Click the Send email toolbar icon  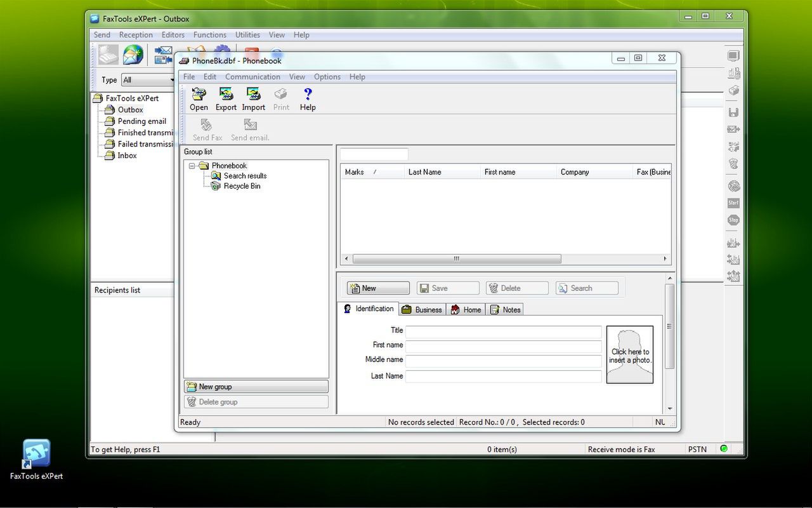click(250, 124)
